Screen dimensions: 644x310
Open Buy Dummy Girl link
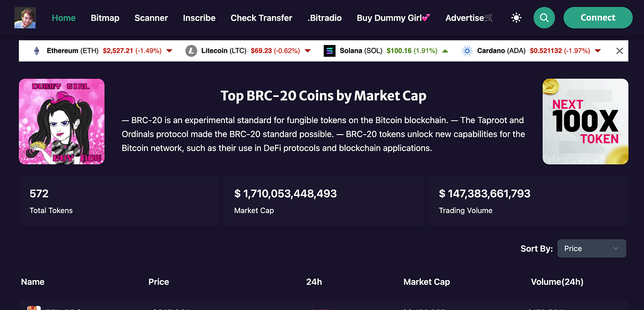(393, 18)
